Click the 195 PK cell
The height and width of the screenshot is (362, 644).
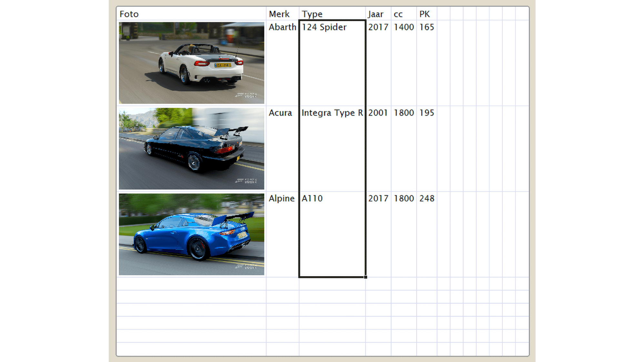click(x=427, y=113)
